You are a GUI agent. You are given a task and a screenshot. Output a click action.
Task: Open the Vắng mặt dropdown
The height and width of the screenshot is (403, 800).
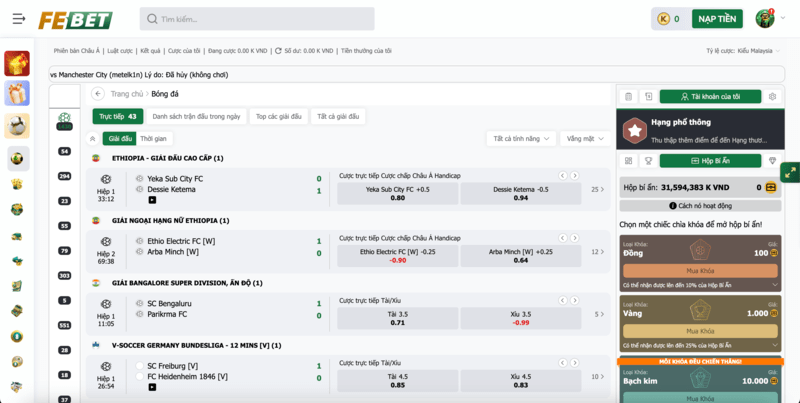[584, 139]
